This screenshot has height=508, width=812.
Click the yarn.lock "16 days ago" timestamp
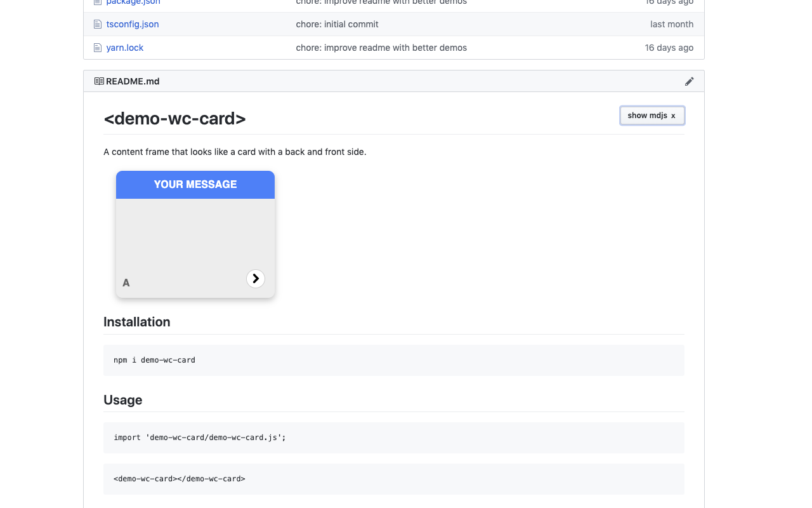669,48
